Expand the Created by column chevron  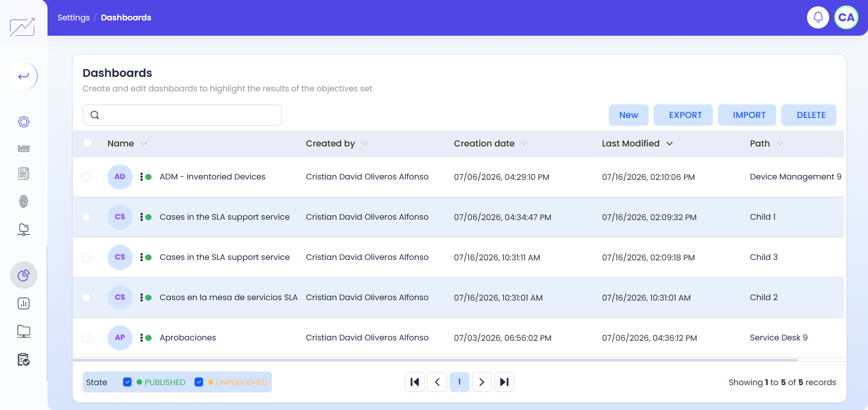click(365, 143)
